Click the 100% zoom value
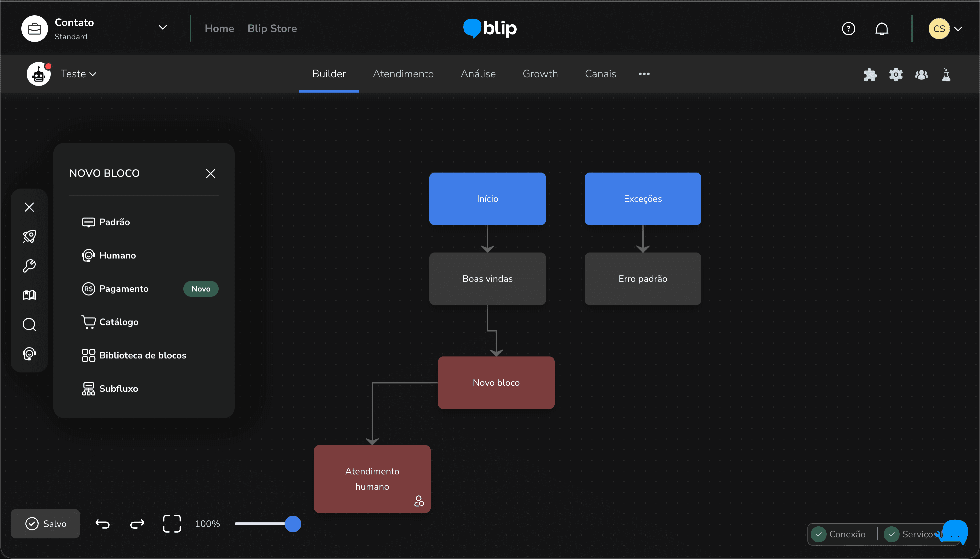The height and width of the screenshot is (559, 980). click(x=207, y=524)
